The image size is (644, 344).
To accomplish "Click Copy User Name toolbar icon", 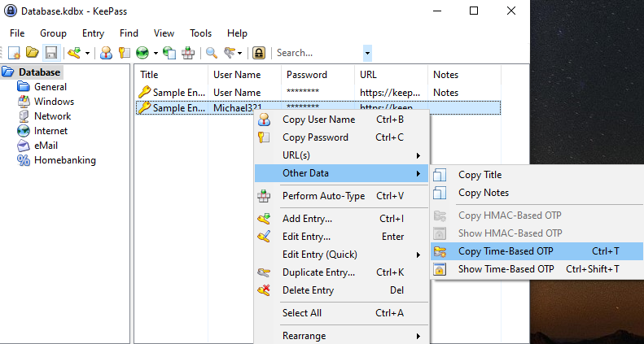I will coord(106,53).
